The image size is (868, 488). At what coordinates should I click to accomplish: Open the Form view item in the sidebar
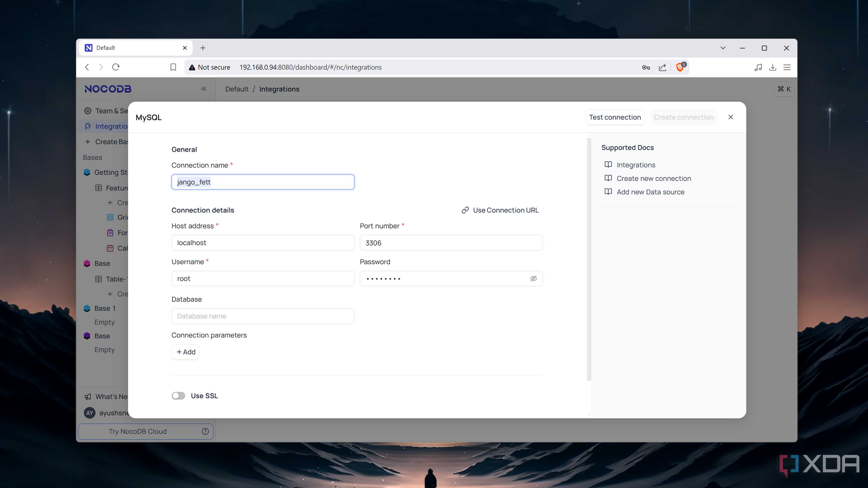click(x=117, y=233)
